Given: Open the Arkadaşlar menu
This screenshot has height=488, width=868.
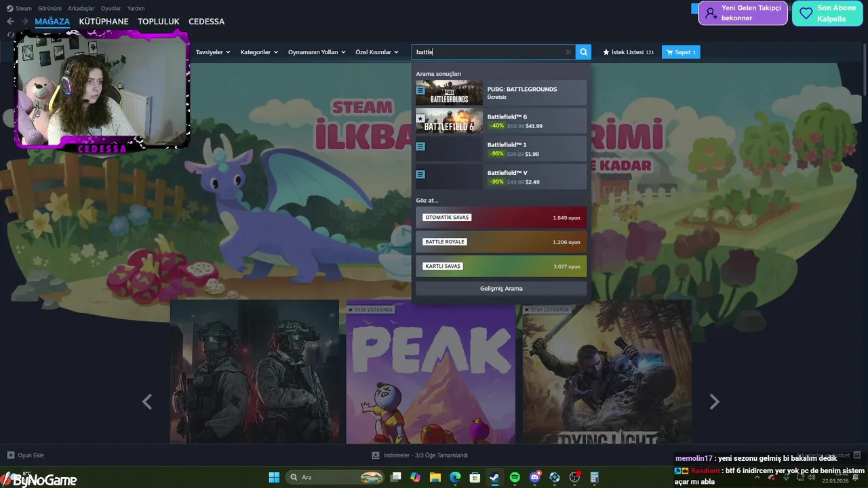Looking at the screenshot, I should pyautogui.click(x=81, y=9).
